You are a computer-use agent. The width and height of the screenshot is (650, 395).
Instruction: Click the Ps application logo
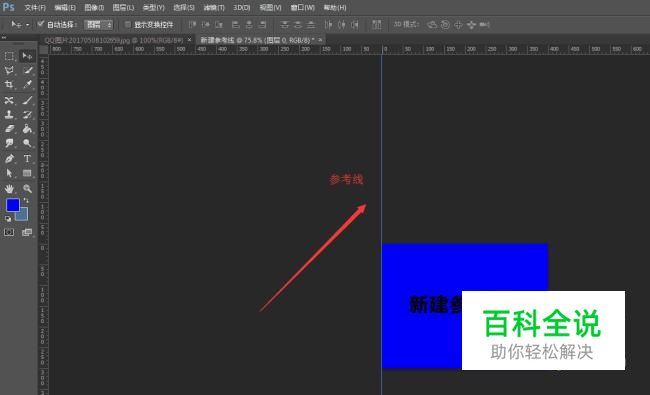tap(8, 7)
